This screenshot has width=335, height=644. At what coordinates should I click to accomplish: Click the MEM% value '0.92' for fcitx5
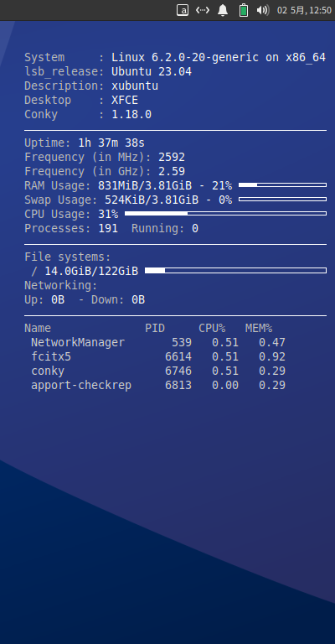[272, 357]
